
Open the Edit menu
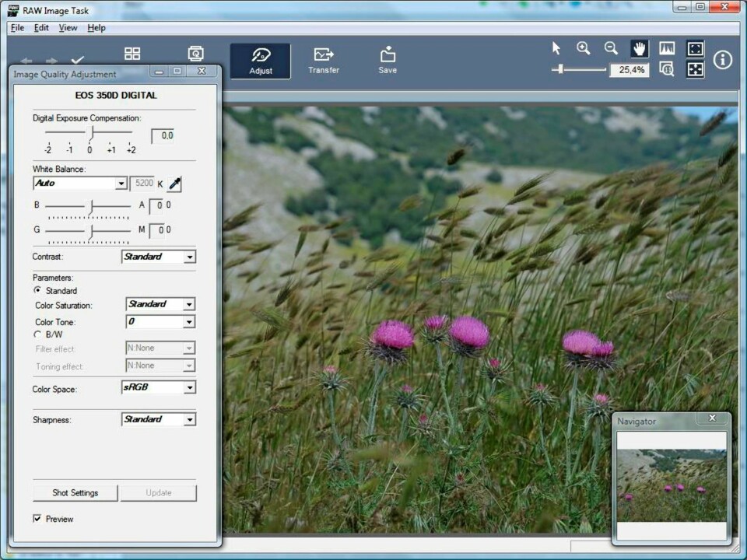(41, 28)
